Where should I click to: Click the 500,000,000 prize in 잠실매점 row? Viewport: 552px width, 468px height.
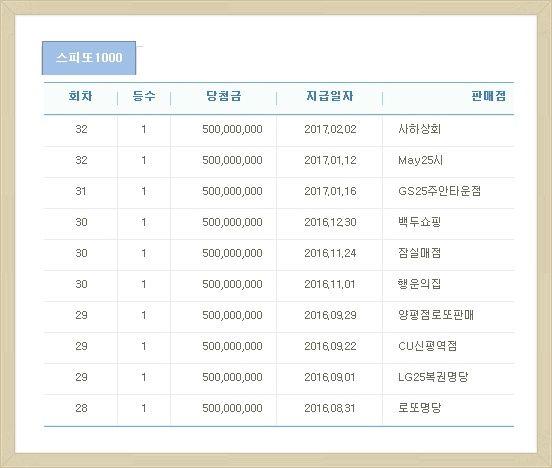232,253
